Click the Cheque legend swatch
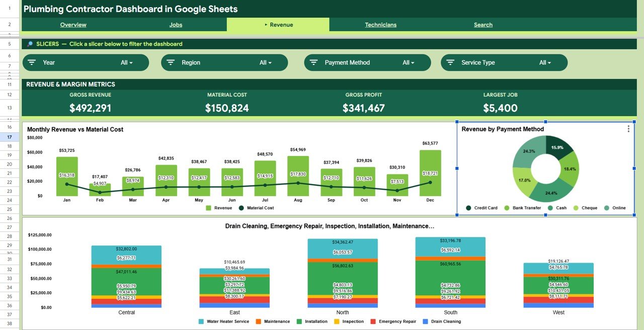 (576, 208)
